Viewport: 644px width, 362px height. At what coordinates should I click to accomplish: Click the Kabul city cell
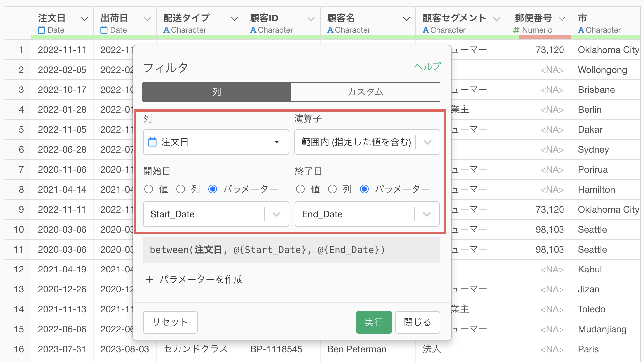(605, 270)
